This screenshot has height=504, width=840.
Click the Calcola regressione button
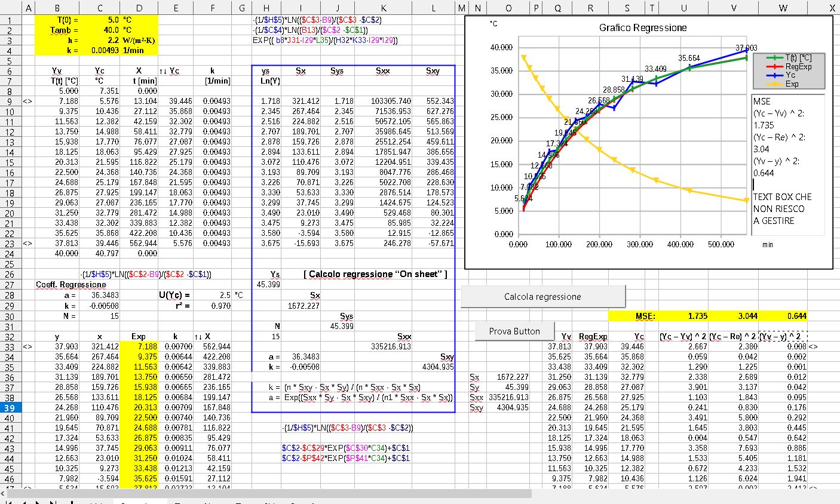tap(542, 297)
